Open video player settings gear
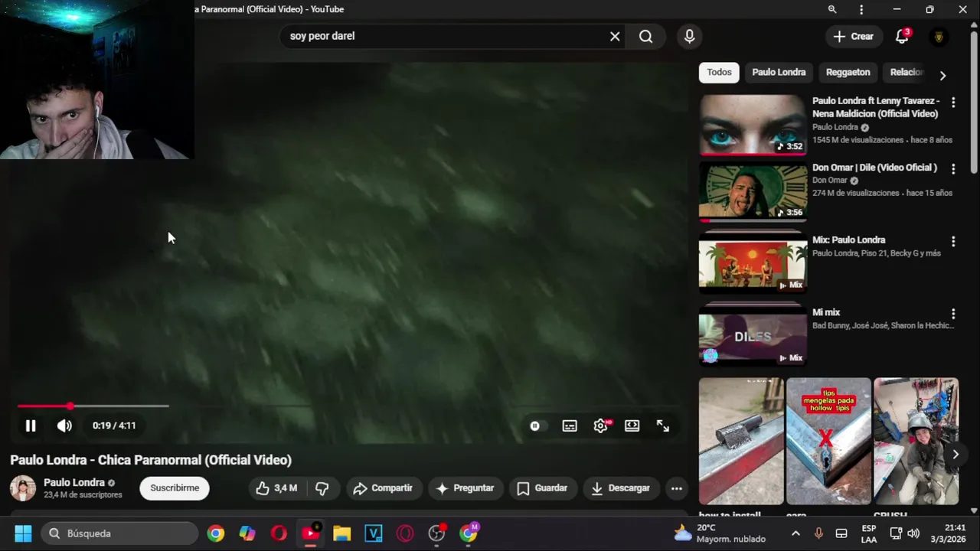Image resolution: width=980 pixels, height=551 pixels. pyautogui.click(x=601, y=426)
